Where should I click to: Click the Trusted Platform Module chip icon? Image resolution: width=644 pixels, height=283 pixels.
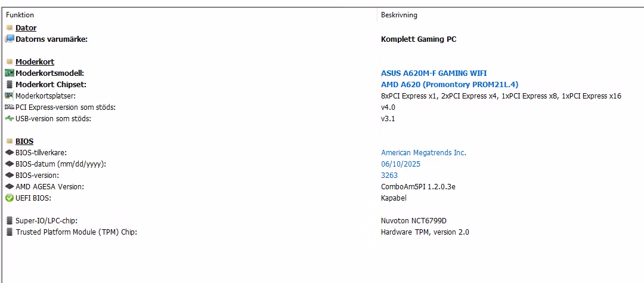tap(10, 232)
